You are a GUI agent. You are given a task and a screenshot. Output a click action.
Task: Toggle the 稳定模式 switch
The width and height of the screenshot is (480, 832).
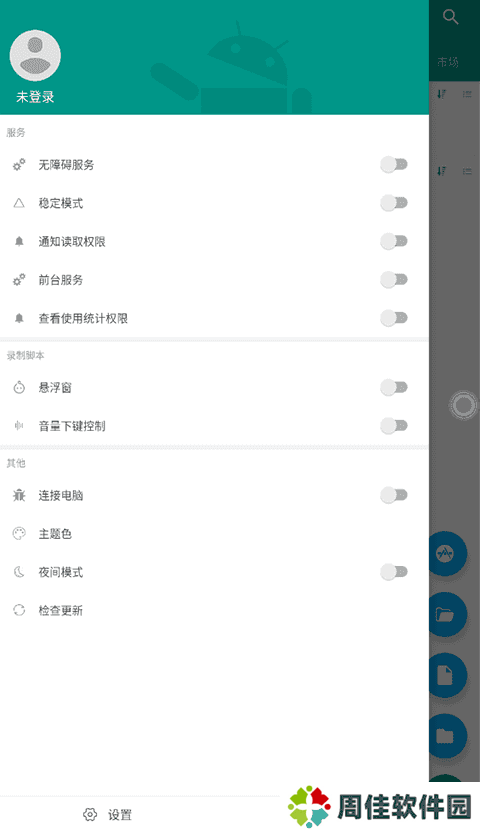pyautogui.click(x=394, y=203)
